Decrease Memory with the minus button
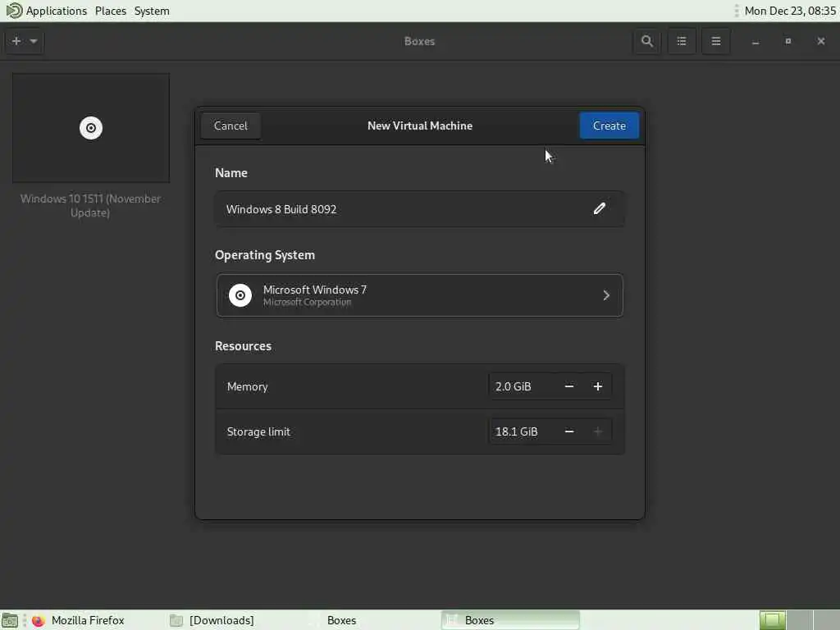840x630 pixels. point(569,386)
